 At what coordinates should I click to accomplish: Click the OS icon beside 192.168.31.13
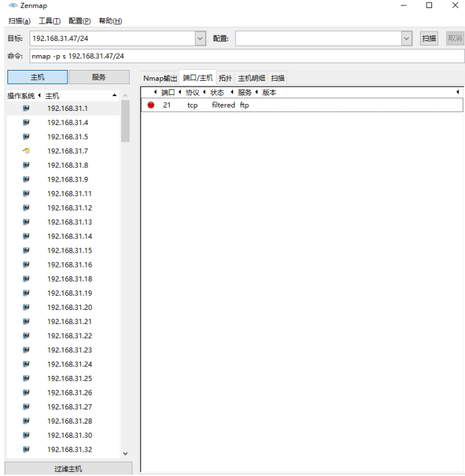(x=26, y=222)
